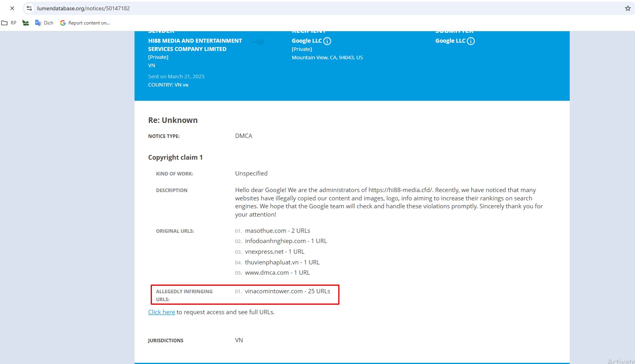This screenshot has width=635, height=364.
Task: Open the recipient Google LLC link
Action: click(307, 41)
